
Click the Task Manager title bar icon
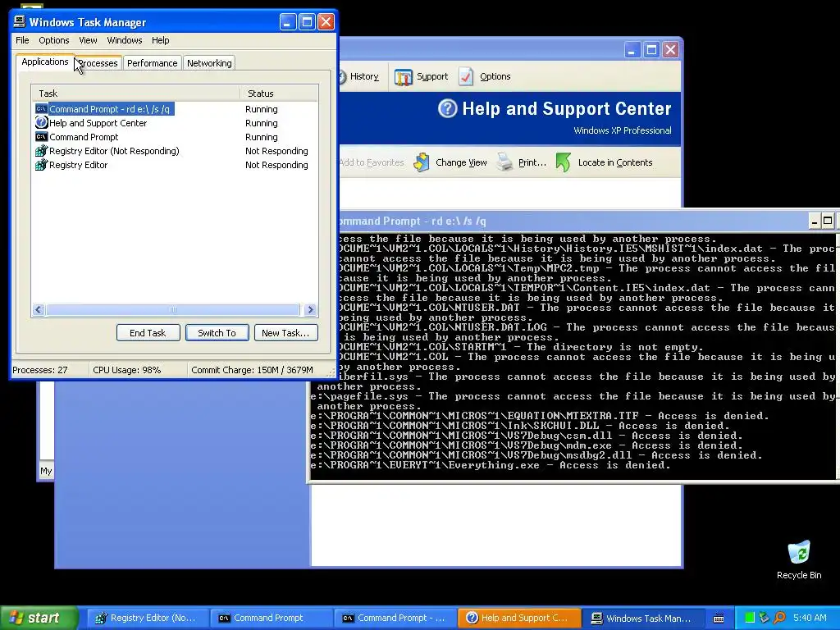pos(20,22)
